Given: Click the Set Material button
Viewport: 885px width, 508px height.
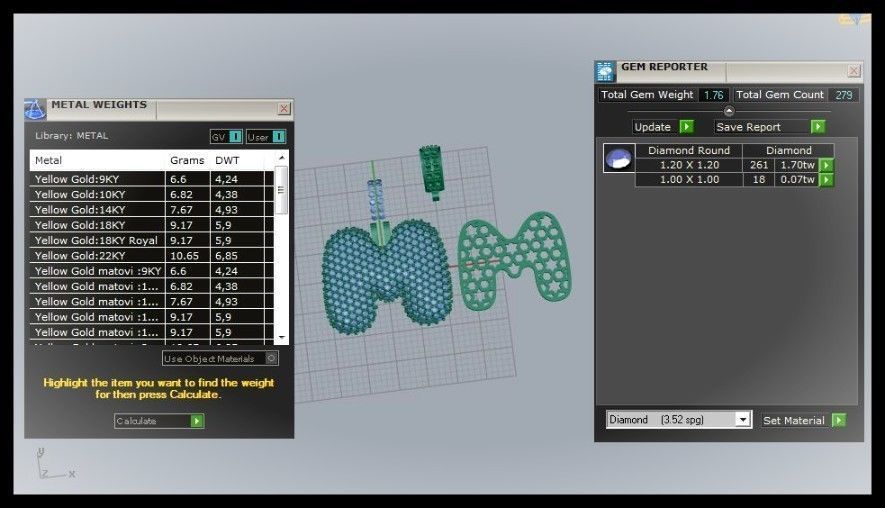Looking at the screenshot, I should coord(804,421).
